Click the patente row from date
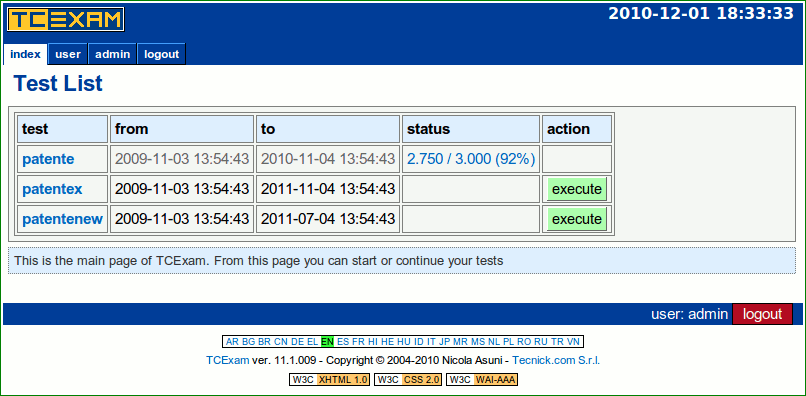Image resolution: width=806 pixels, height=396 pixels. (x=182, y=159)
